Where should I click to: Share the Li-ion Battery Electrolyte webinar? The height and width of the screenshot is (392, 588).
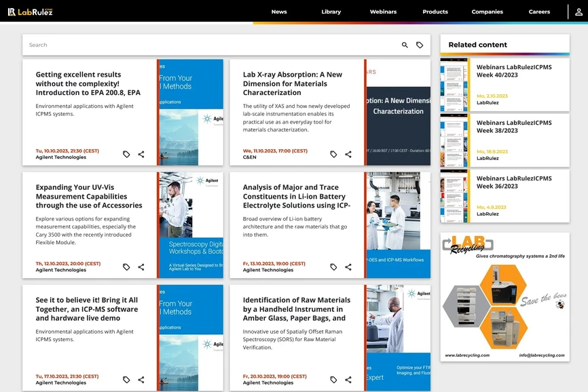(348, 267)
